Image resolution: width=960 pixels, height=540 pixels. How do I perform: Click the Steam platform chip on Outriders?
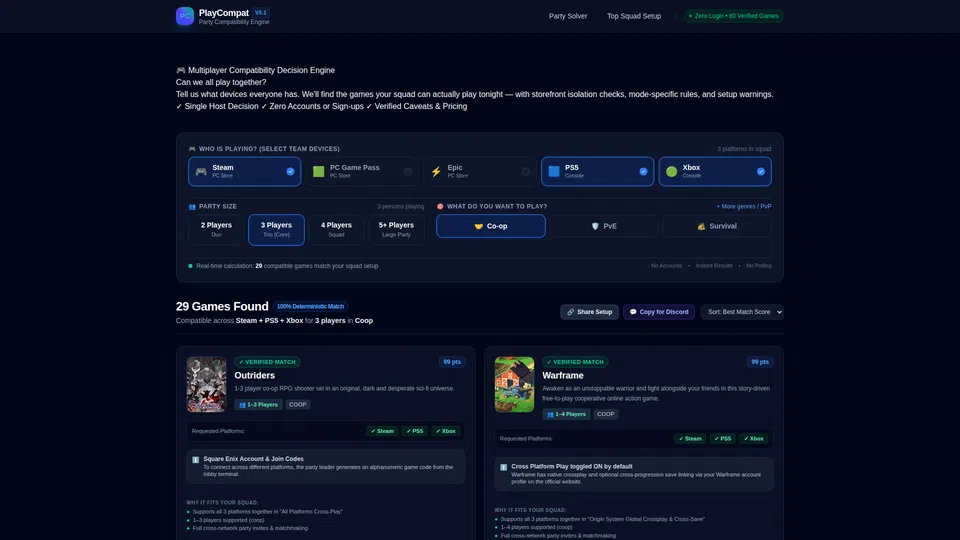pyautogui.click(x=382, y=431)
